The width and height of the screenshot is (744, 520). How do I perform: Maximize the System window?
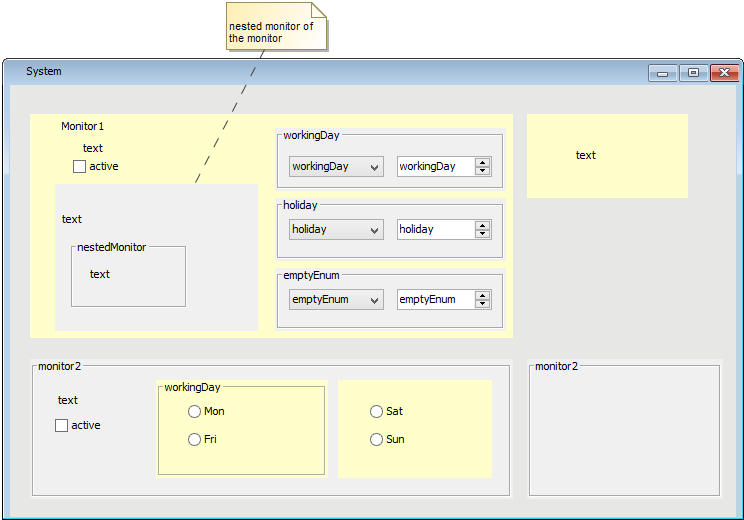click(693, 73)
